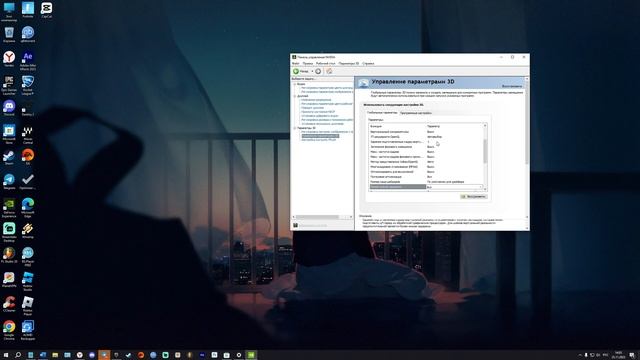The width and height of the screenshot is (640, 360).
Task: Click the Восстановить link in page header
Action: (x=512, y=86)
